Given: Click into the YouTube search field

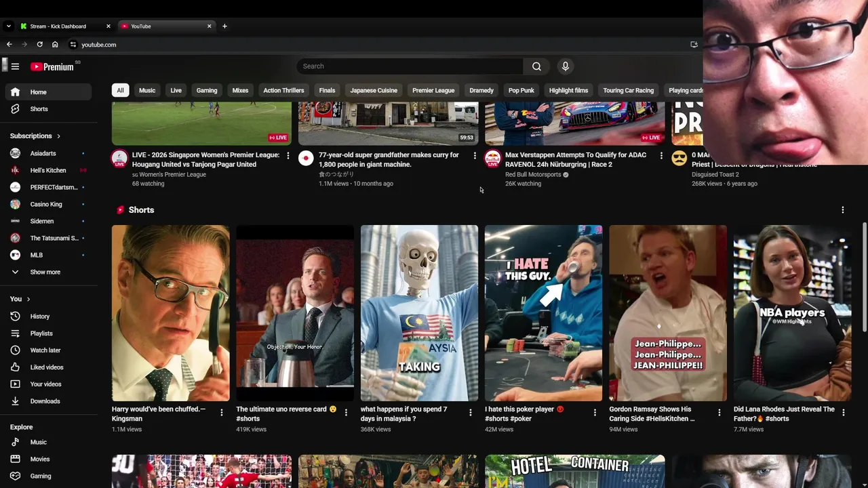Looking at the screenshot, I should [x=410, y=66].
